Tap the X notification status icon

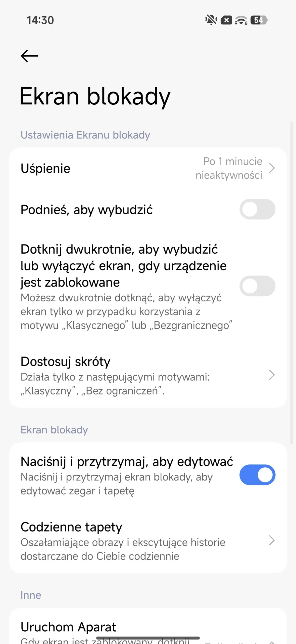(x=226, y=20)
